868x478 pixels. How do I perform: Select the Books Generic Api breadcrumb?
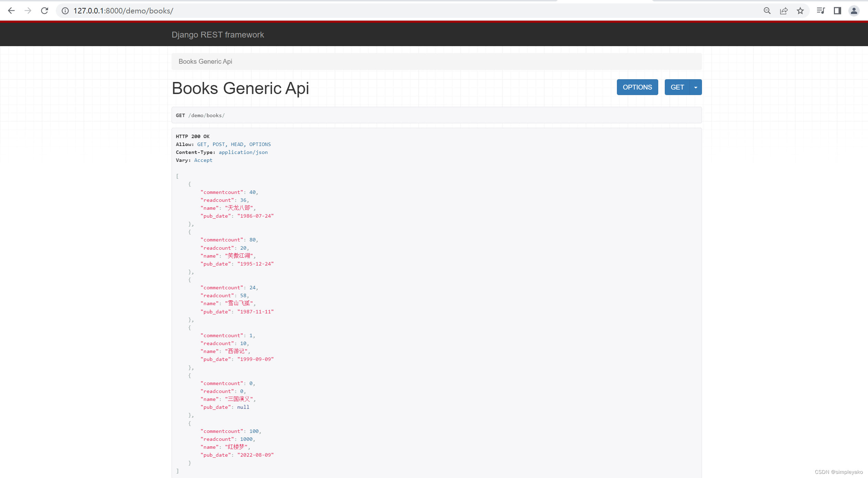205,61
